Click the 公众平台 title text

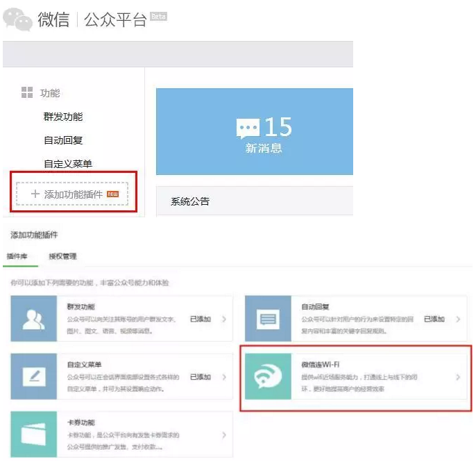pos(115,20)
